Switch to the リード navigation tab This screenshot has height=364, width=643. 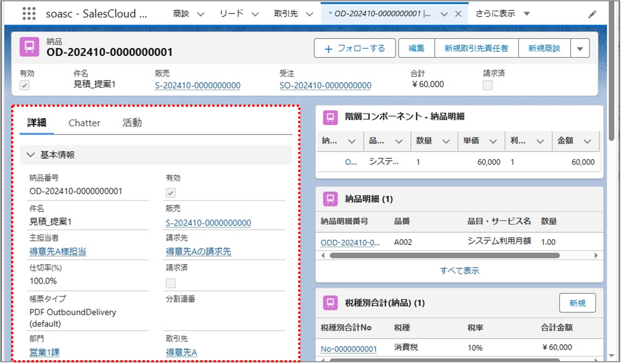coord(232,14)
